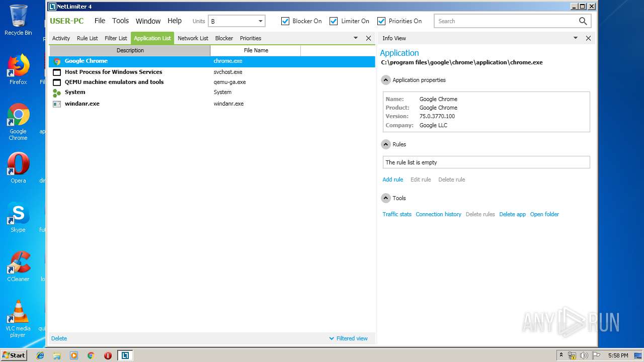This screenshot has height=362, width=644.
Task: Click the Internet Explorer taskbar icon
Action: coord(40,355)
